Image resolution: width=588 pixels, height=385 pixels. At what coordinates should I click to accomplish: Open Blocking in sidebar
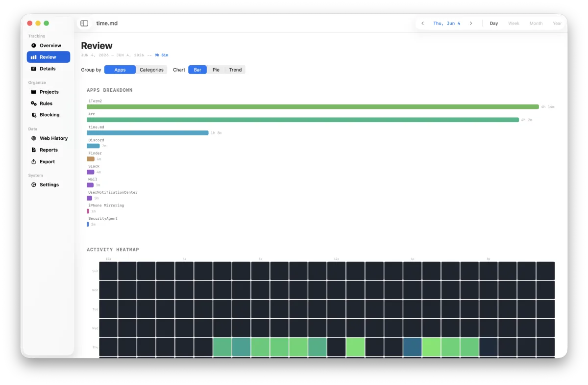pyautogui.click(x=49, y=115)
